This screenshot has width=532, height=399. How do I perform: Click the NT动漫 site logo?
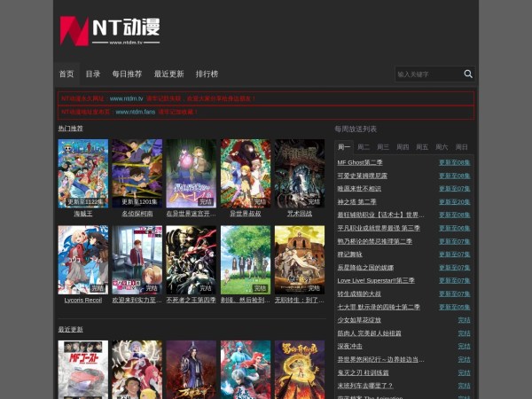click(x=110, y=31)
